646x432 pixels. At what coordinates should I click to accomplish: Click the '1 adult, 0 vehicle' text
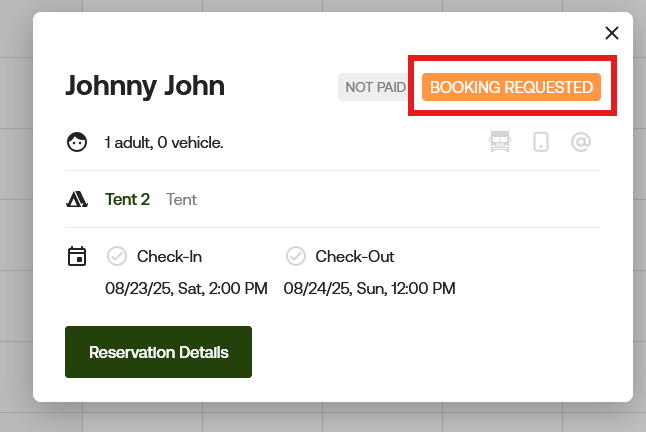click(164, 142)
